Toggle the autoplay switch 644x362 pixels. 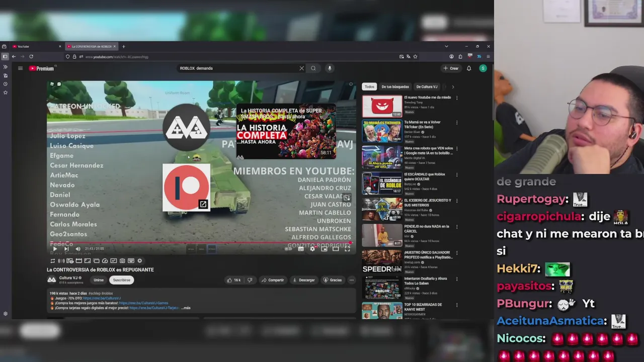click(x=288, y=249)
